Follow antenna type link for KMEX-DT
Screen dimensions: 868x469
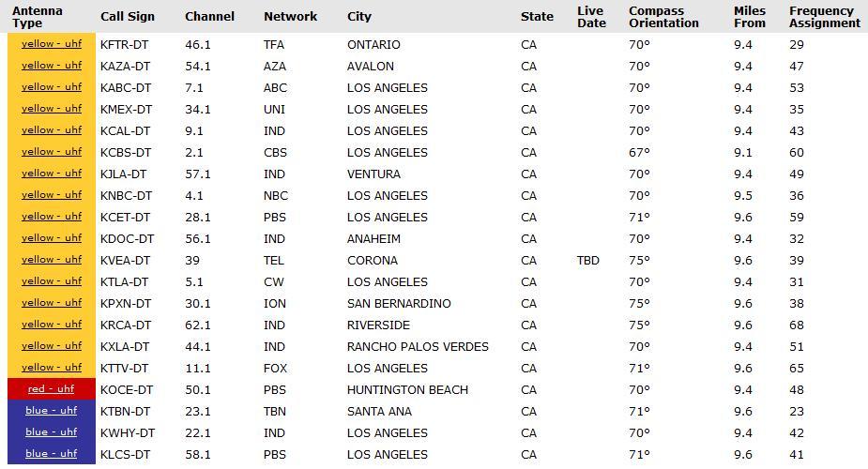[x=52, y=109]
